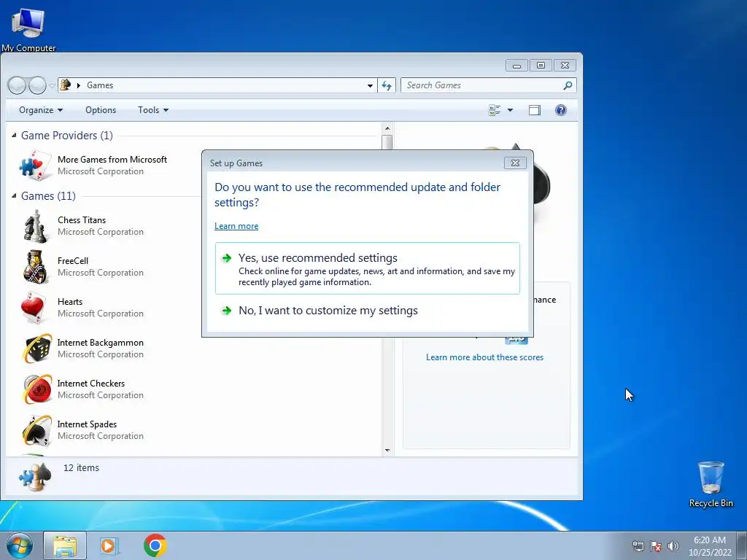This screenshot has height=560, width=747.
Task: Click the scrollbar up arrow in games list
Action: coord(387,128)
